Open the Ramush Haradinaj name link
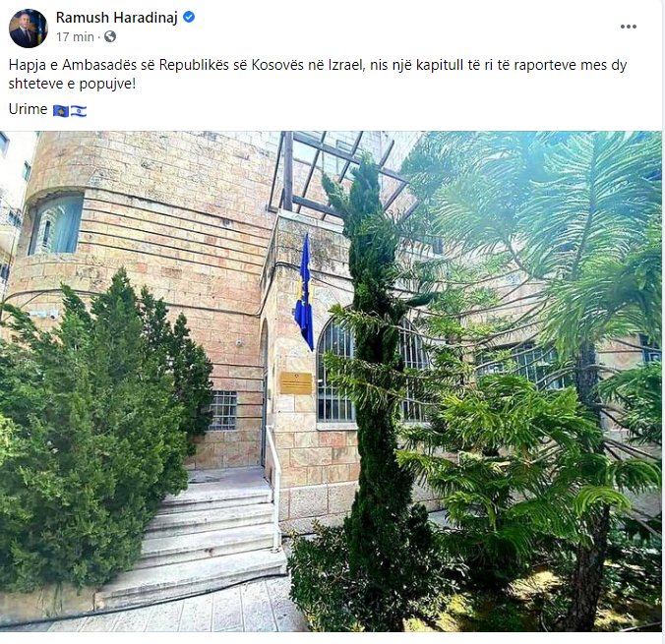The height and width of the screenshot is (644, 665). [x=117, y=18]
